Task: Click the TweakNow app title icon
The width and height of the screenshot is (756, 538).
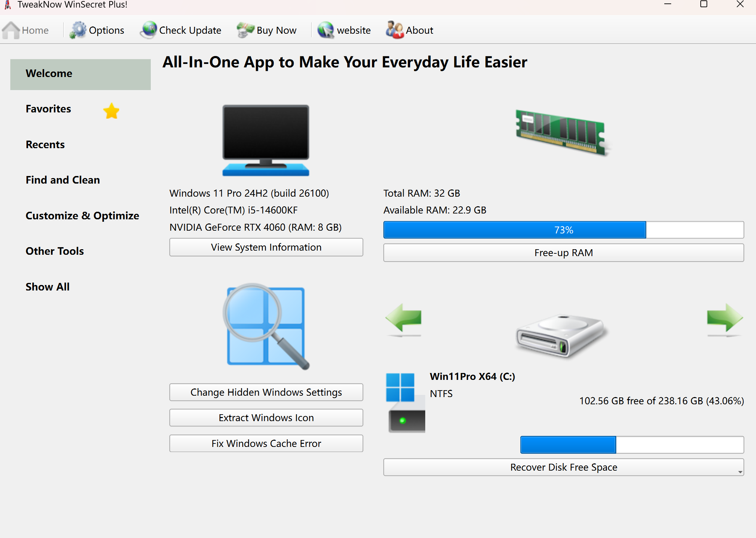Action: click(8, 5)
